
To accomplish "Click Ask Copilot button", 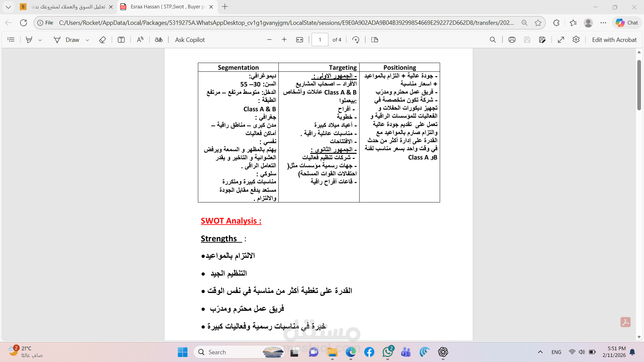I will [190, 40].
